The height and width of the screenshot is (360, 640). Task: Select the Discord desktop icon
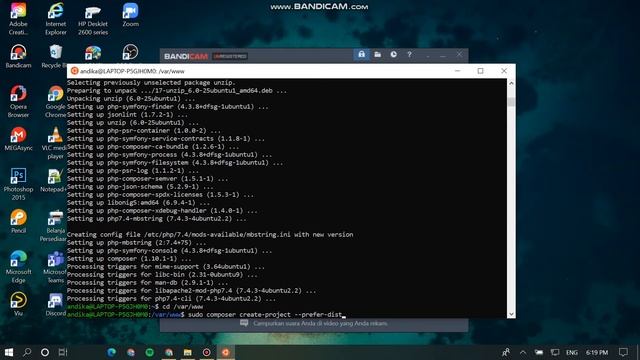click(56, 304)
